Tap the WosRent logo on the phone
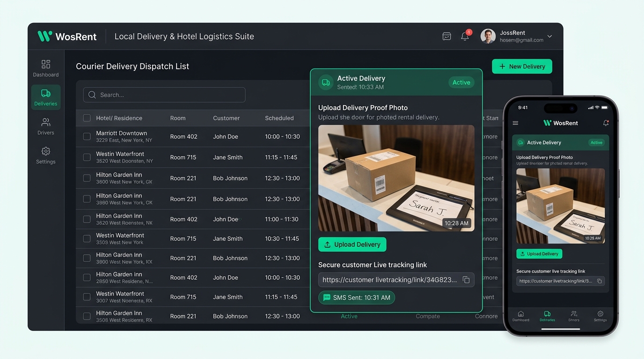Viewport: 644px width, 359px height. tap(560, 123)
